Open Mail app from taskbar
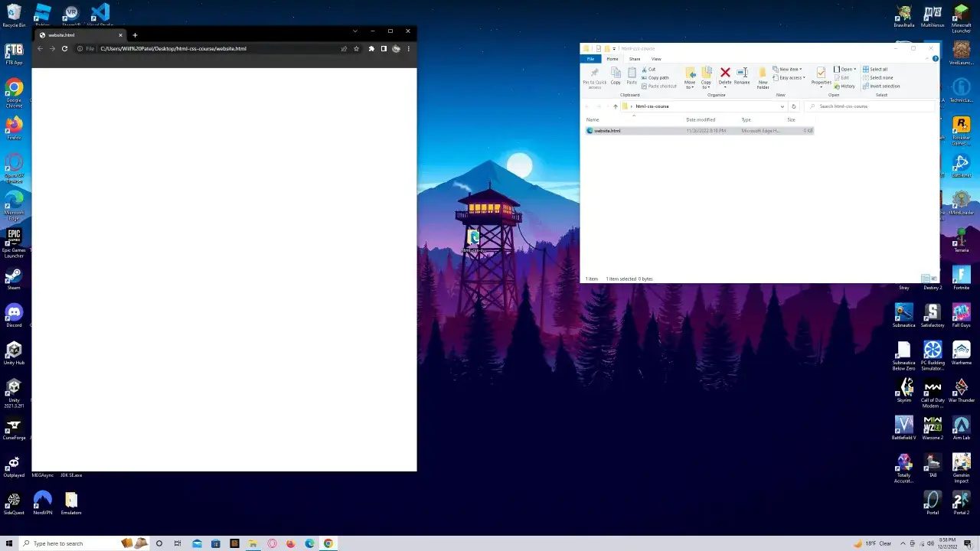The image size is (980, 551). pos(197,543)
